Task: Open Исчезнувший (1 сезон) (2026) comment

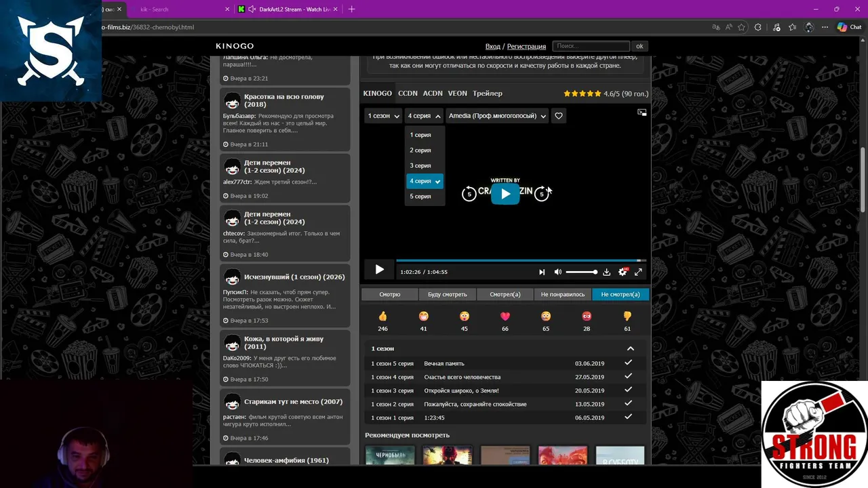Action: 294,277
